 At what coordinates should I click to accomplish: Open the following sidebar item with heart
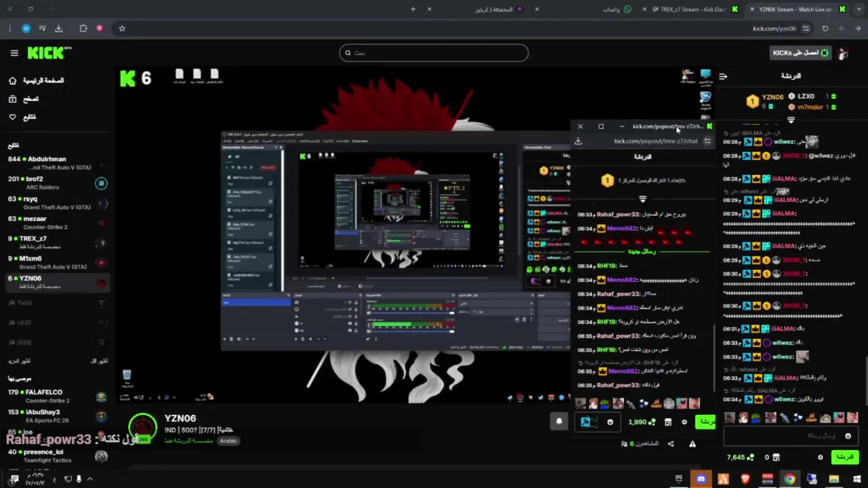(22, 117)
